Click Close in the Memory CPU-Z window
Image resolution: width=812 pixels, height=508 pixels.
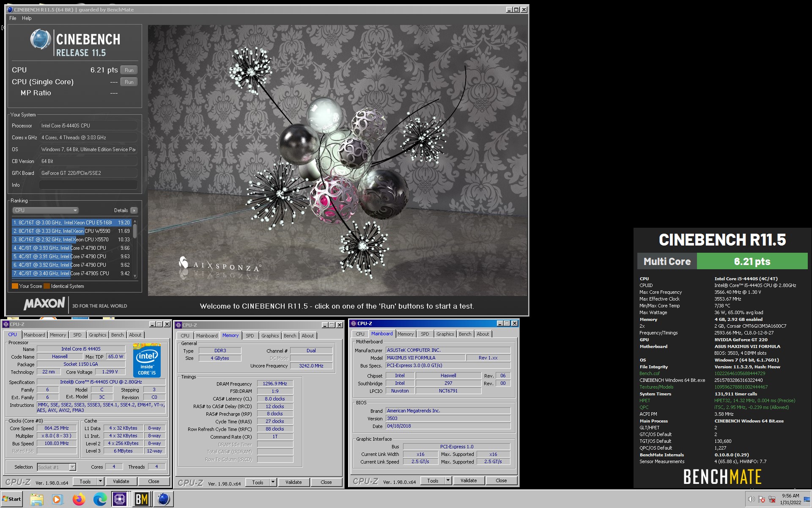coord(326,482)
